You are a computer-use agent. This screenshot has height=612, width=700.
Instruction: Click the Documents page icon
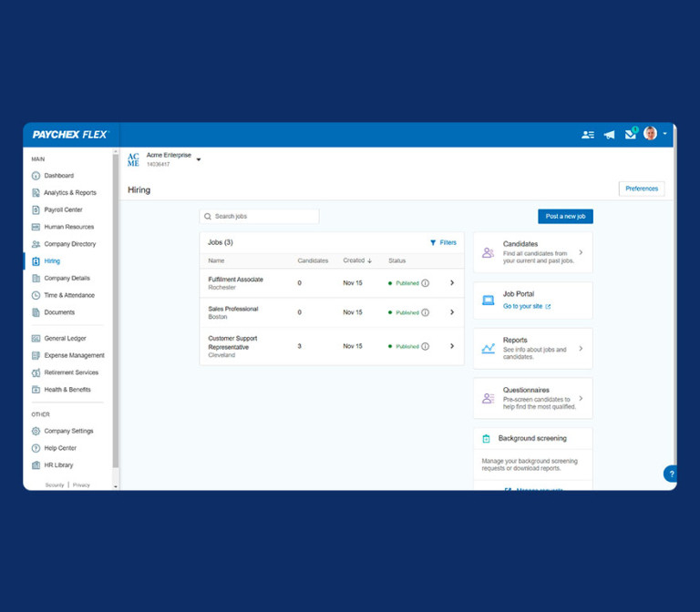tap(36, 311)
